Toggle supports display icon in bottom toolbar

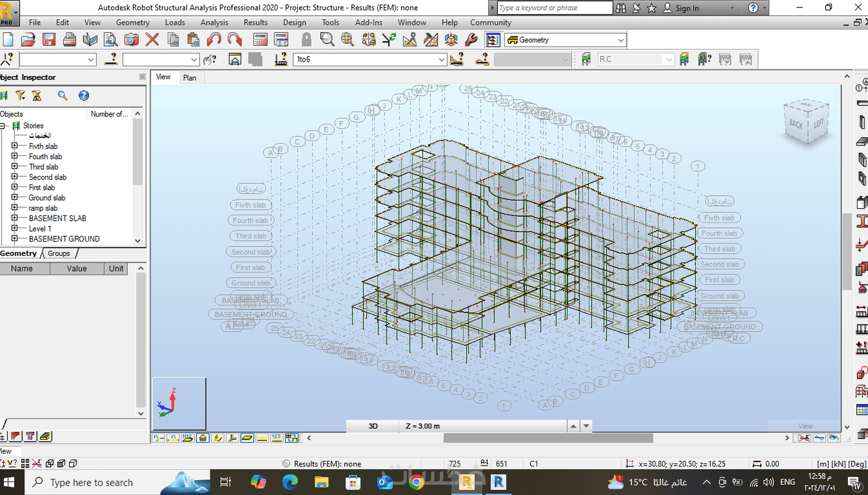pyautogui.click(x=203, y=438)
